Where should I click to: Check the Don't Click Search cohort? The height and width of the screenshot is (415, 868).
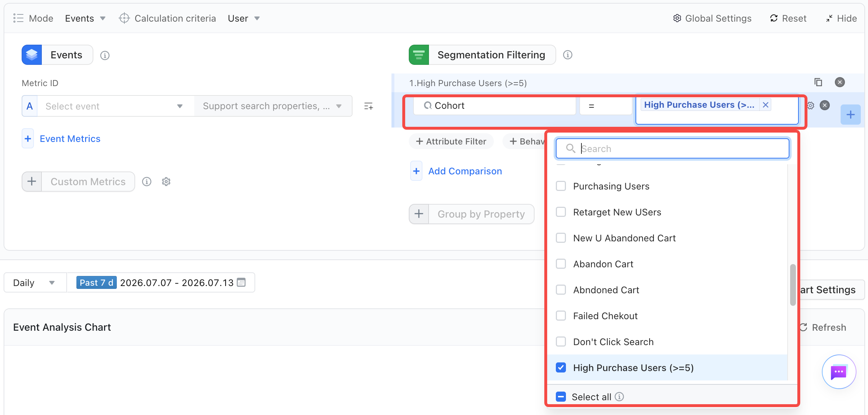[561, 342]
